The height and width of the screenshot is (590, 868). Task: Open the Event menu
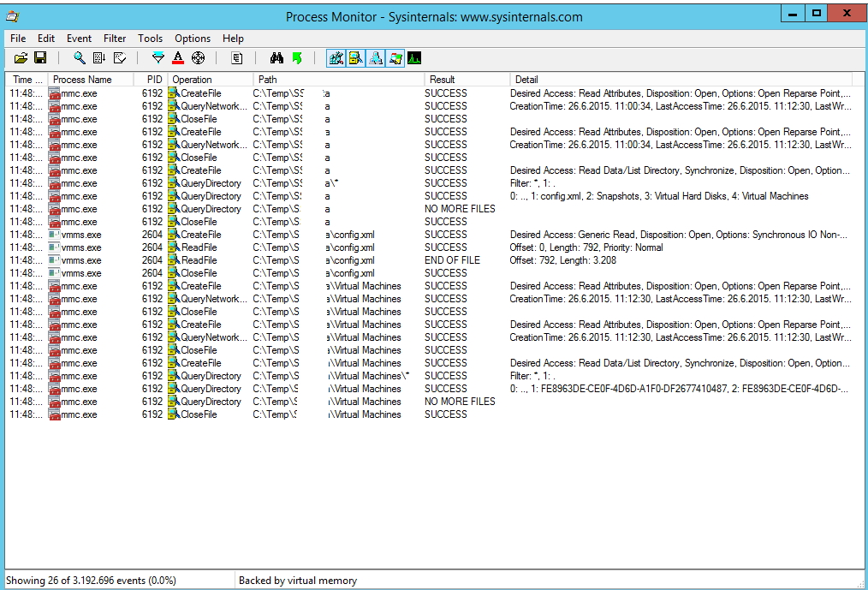79,39
